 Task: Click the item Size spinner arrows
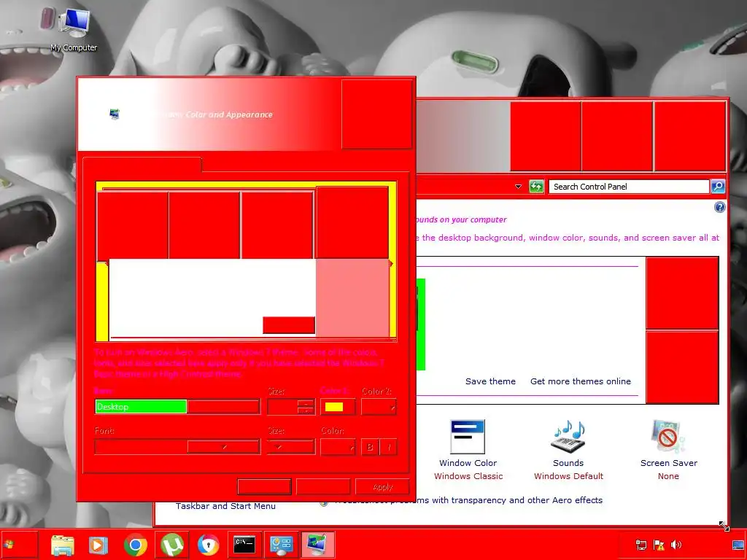pos(306,407)
